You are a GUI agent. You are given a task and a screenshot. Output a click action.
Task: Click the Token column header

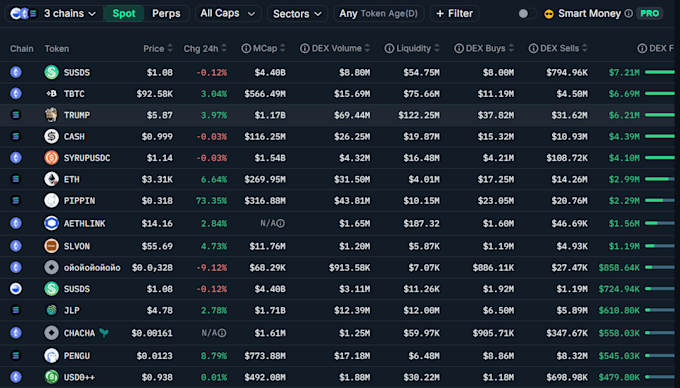click(x=57, y=49)
